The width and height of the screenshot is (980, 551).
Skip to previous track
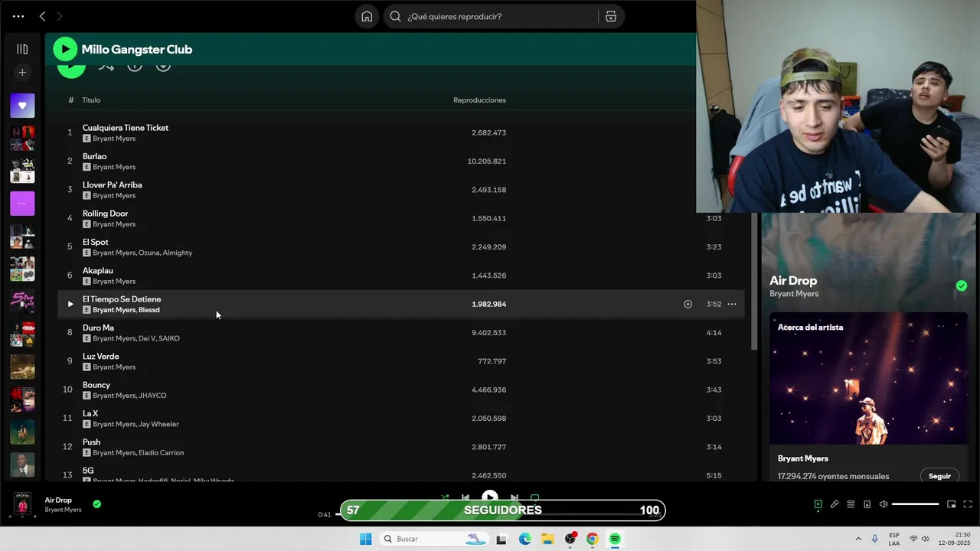click(465, 497)
